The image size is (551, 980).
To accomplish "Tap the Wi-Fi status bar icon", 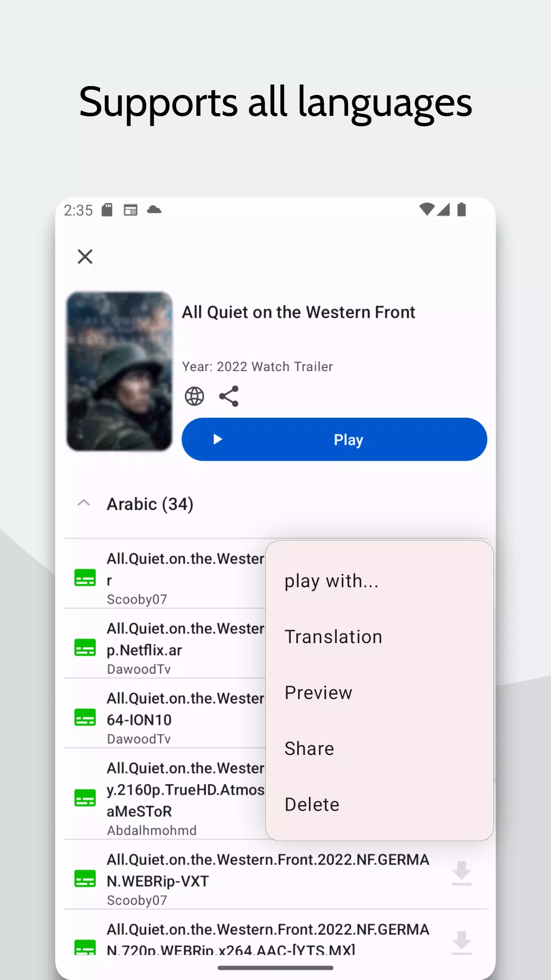I will [x=427, y=209].
